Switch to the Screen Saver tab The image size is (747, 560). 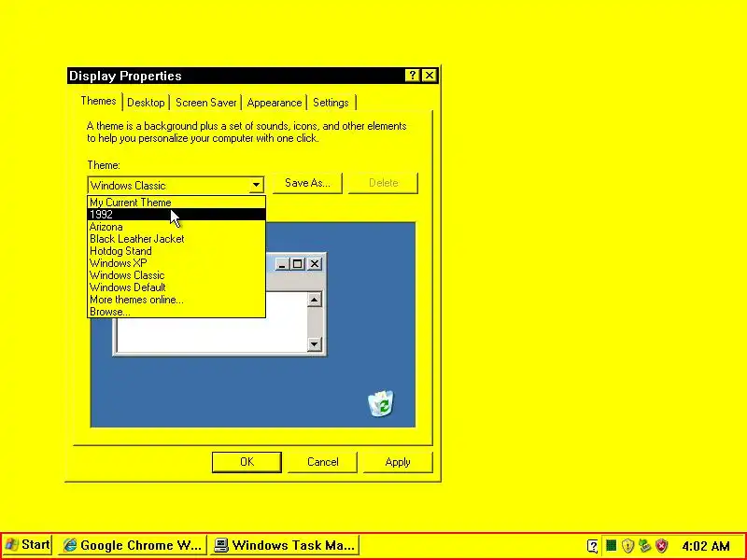point(205,103)
